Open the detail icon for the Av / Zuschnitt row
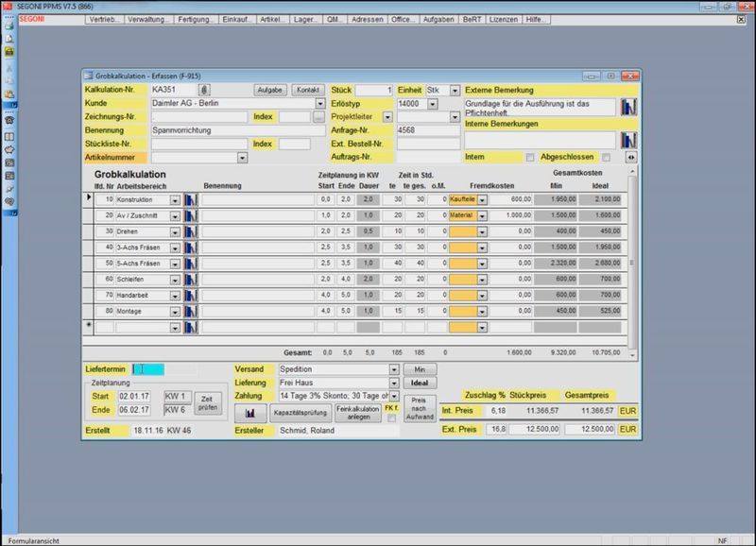756x546 pixels. pyautogui.click(x=191, y=215)
